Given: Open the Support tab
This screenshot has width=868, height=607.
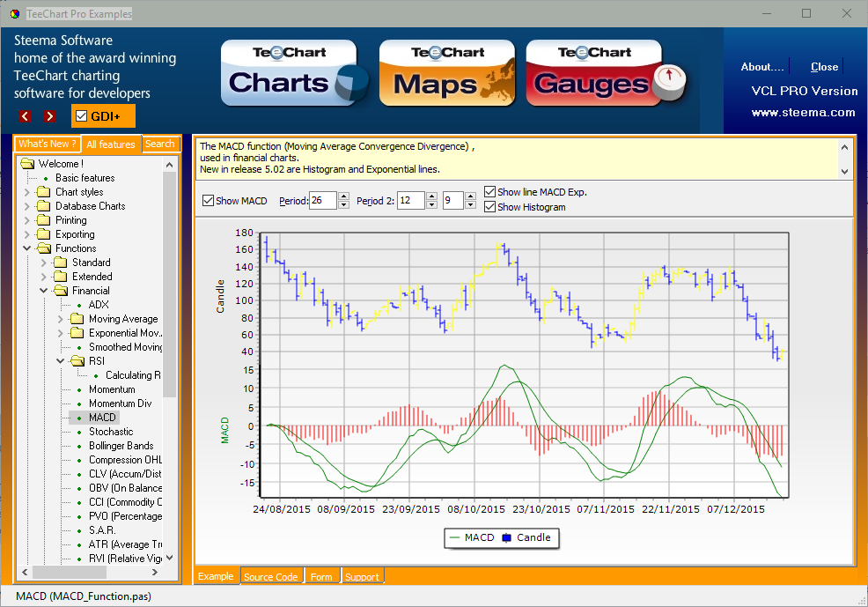Looking at the screenshot, I should pyautogui.click(x=362, y=576).
